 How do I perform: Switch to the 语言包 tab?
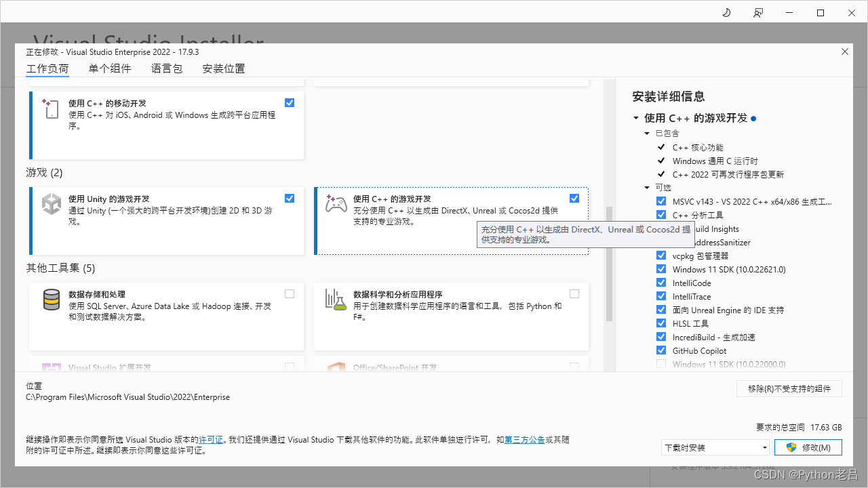click(167, 68)
